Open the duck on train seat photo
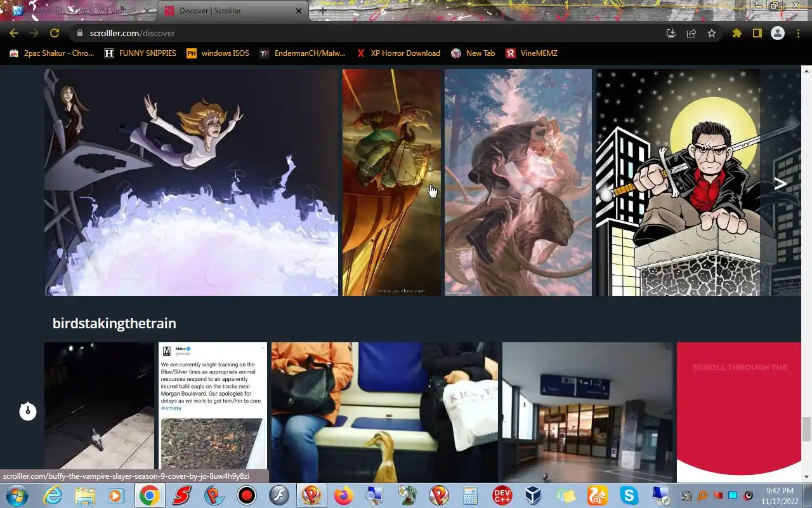812x508 pixels. (384, 413)
